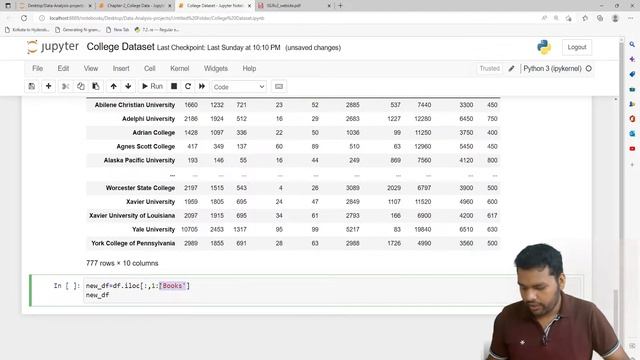This screenshot has height=360, width=640.
Task: Move the selected cell down
Action: pyautogui.click(x=128, y=87)
